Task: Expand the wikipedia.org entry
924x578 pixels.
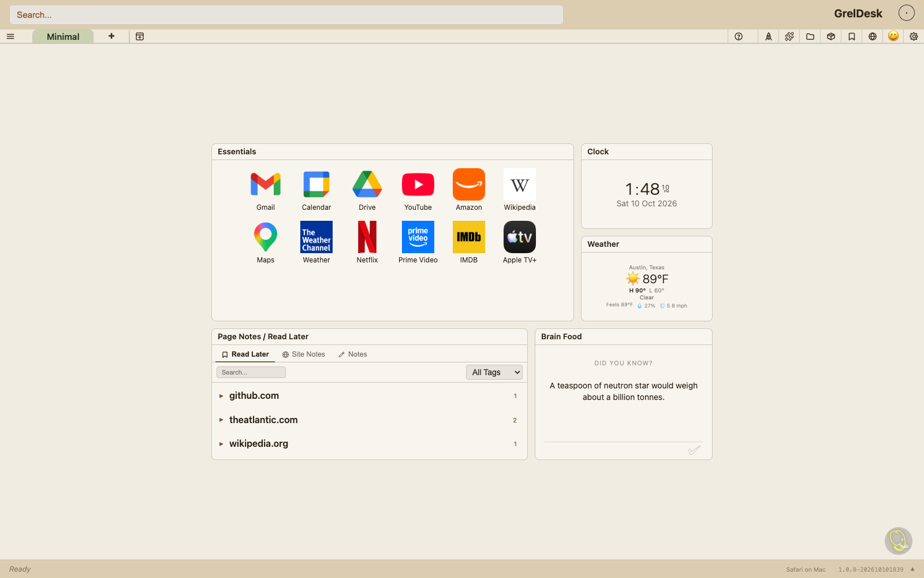Action: pyautogui.click(x=370, y=444)
